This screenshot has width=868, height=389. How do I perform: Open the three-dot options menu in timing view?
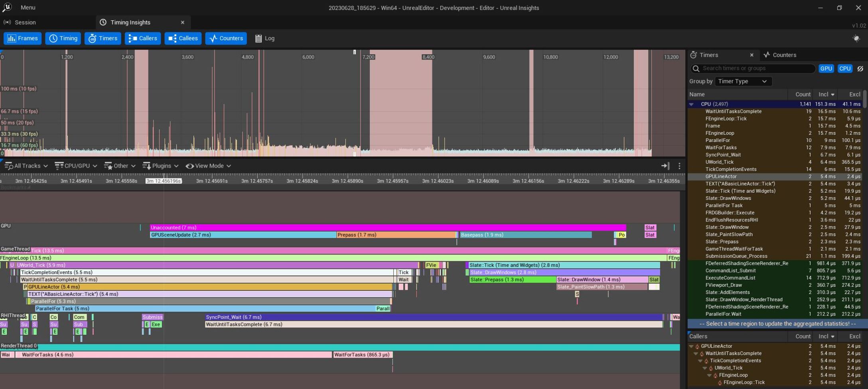tap(679, 166)
